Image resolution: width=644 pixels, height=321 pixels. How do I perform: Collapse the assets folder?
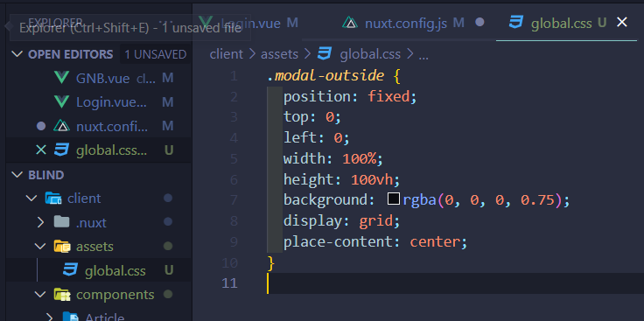pos(40,247)
